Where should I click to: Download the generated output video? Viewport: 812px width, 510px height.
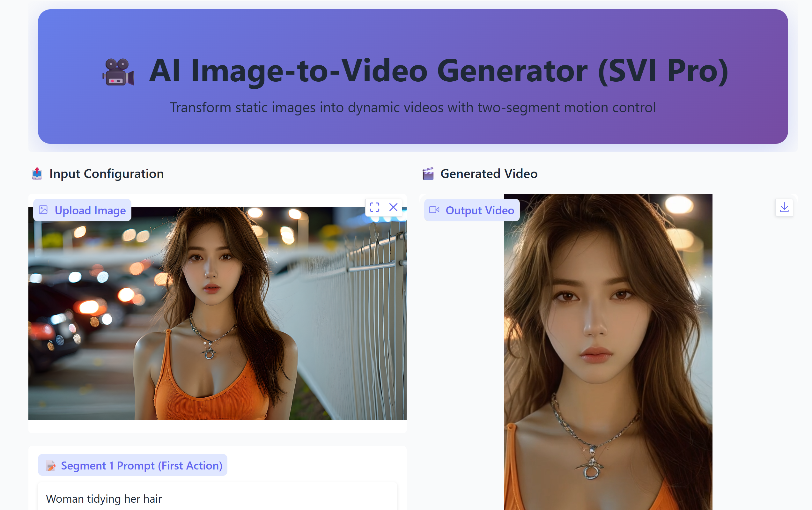click(784, 207)
